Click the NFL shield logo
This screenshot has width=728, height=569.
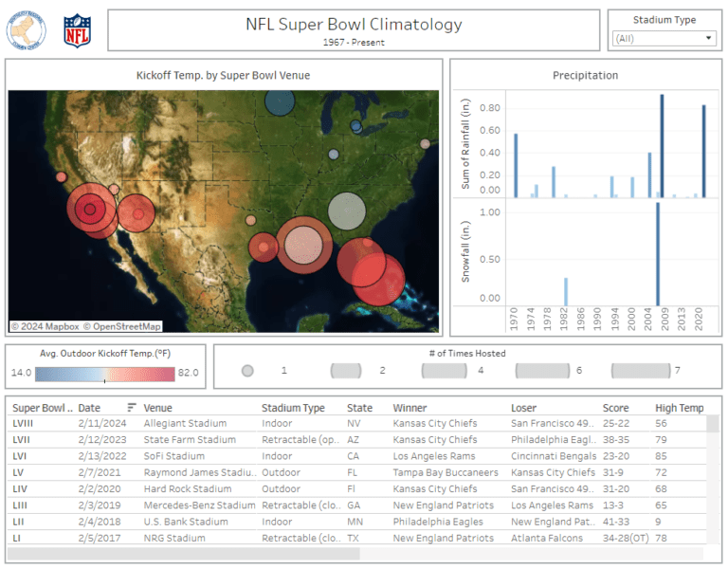tap(77, 30)
